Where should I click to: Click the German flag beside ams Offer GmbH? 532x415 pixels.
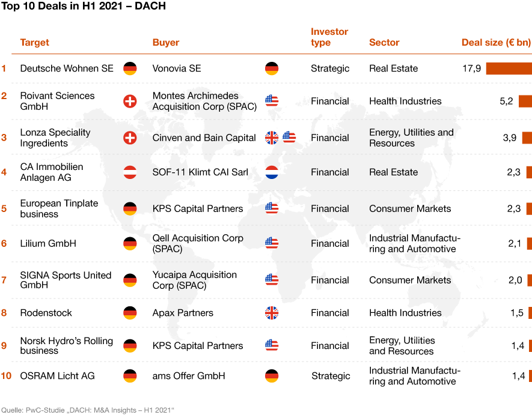[x=272, y=376]
